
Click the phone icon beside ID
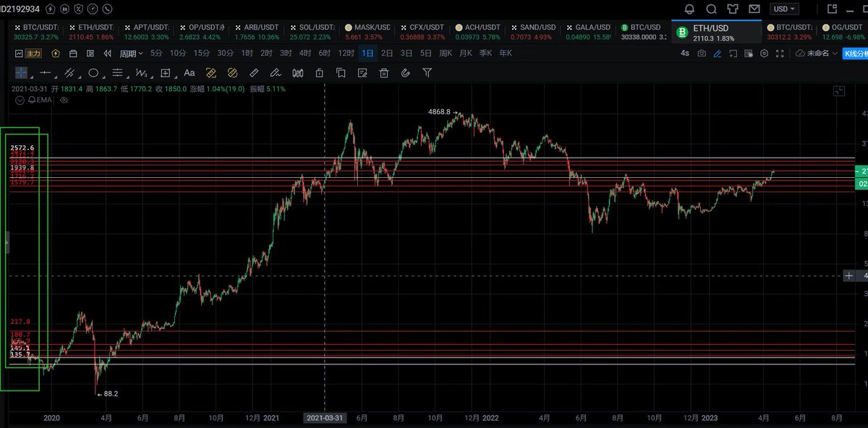point(108,9)
